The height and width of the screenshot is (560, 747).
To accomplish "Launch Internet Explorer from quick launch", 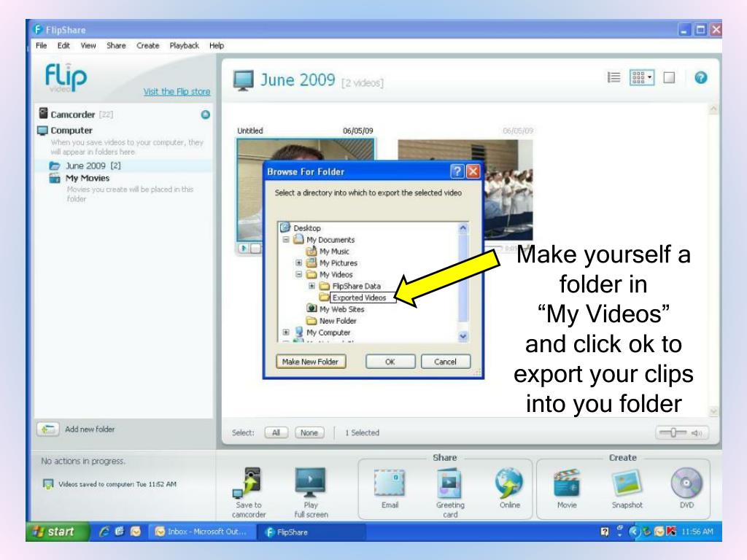I will pos(104,532).
